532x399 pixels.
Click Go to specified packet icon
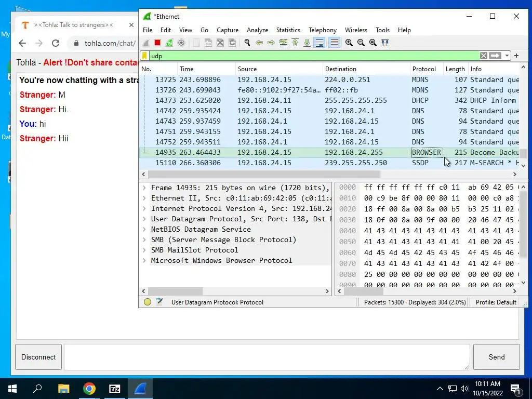coord(283,43)
